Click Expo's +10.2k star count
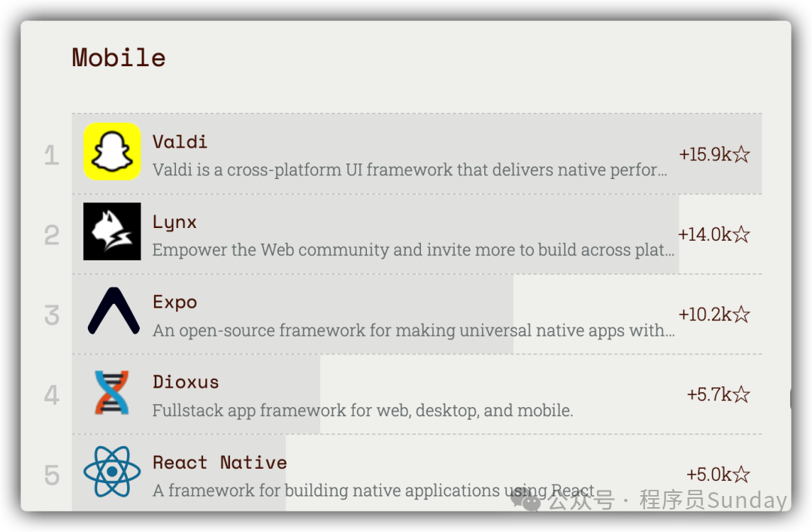The width and height of the screenshot is (812, 532). click(x=714, y=314)
